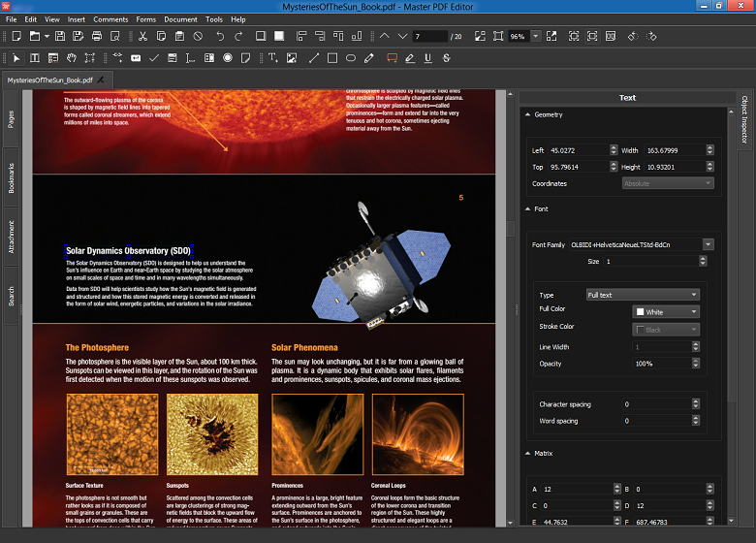Activate the Strikethrough text tool
This screenshot has width=756, height=543.
[x=447, y=58]
